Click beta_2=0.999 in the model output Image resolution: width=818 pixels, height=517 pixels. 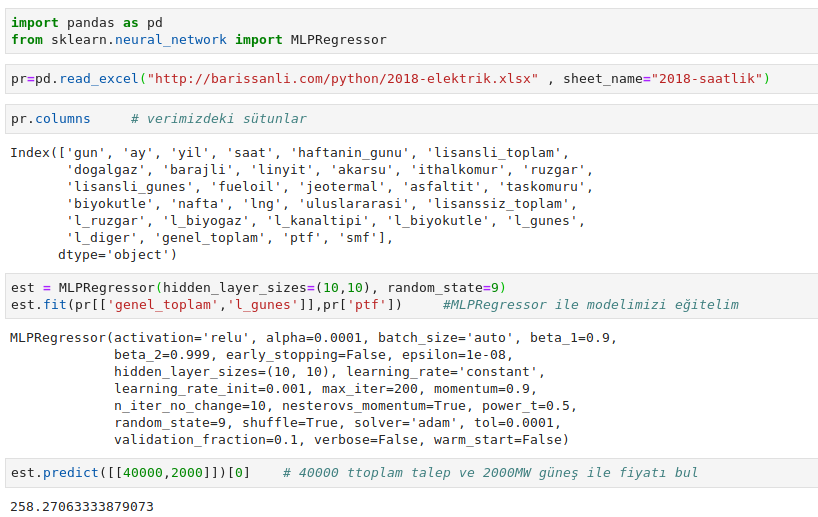click(x=162, y=355)
